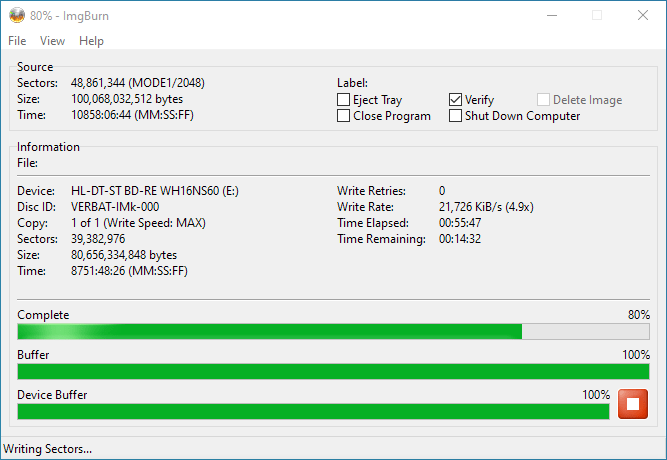The height and width of the screenshot is (460, 667).
Task: Minimize the ImgBurn window
Action: (552, 16)
